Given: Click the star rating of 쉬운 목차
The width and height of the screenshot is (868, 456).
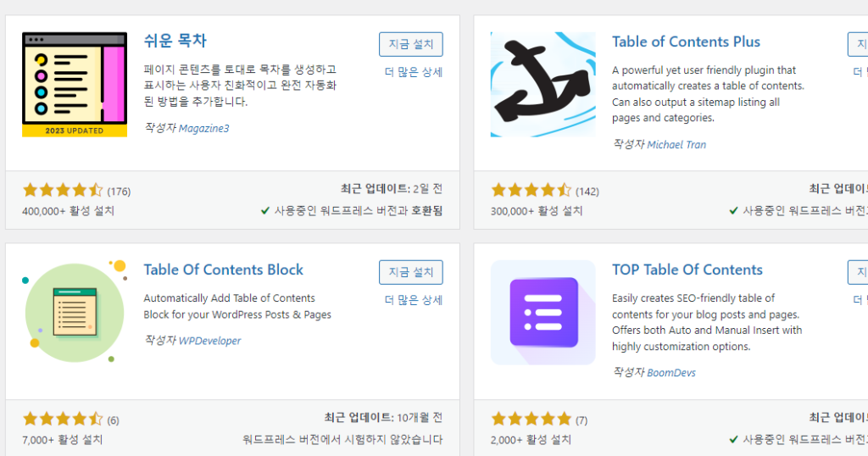Looking at the screenshot, I should (x=63, y=191).
